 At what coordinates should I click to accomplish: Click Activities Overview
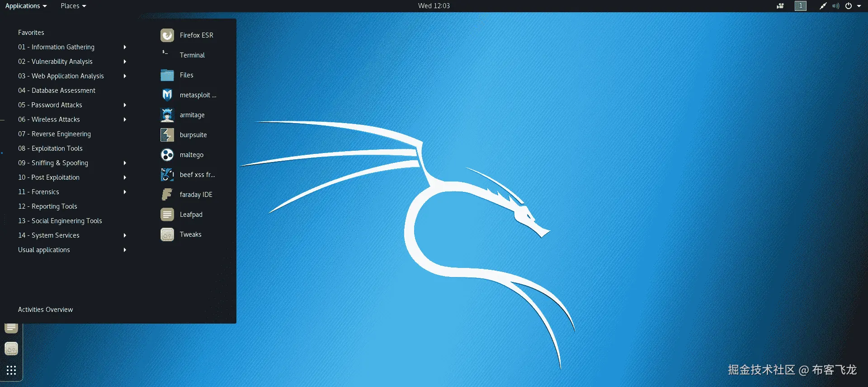point(45,310)
